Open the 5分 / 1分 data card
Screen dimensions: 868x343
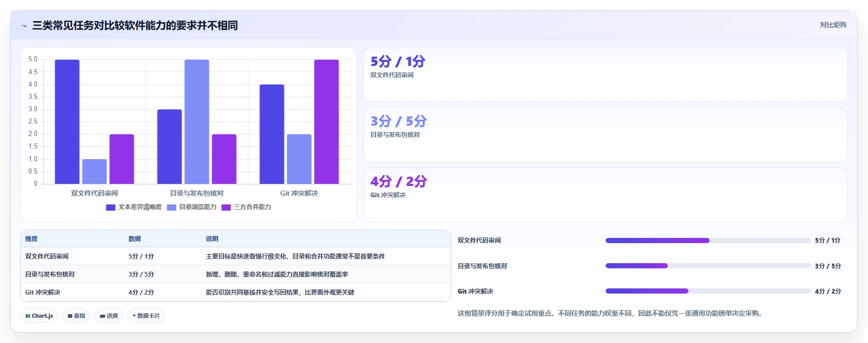[x=605, y=75]
